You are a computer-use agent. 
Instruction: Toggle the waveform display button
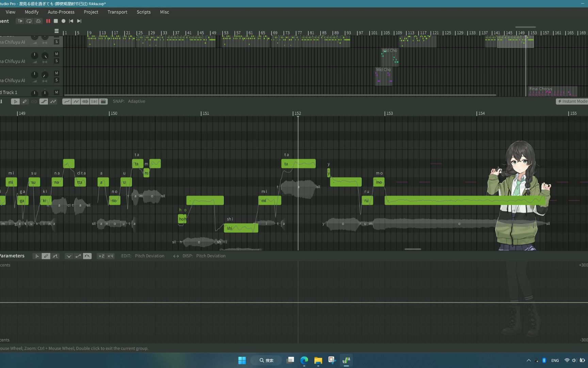(85, 102)
